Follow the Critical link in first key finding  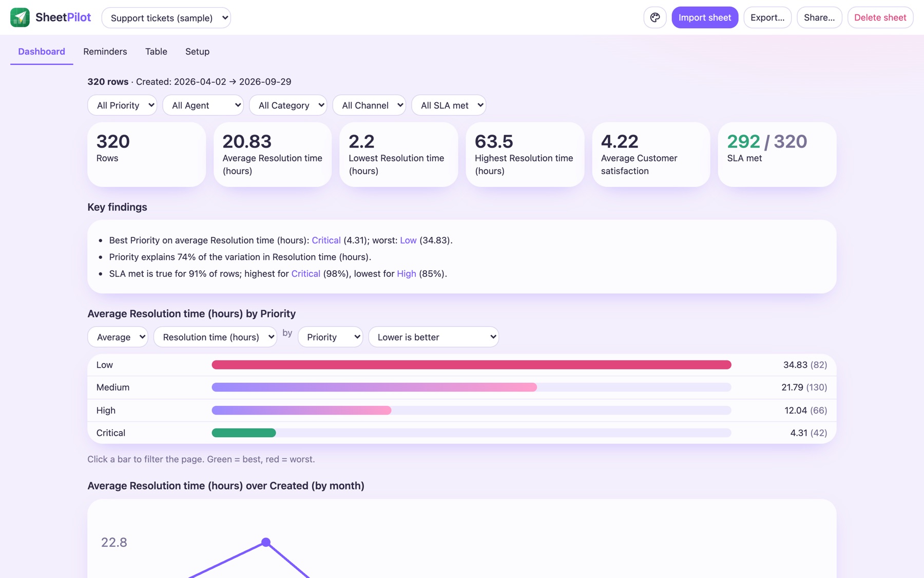326,240
